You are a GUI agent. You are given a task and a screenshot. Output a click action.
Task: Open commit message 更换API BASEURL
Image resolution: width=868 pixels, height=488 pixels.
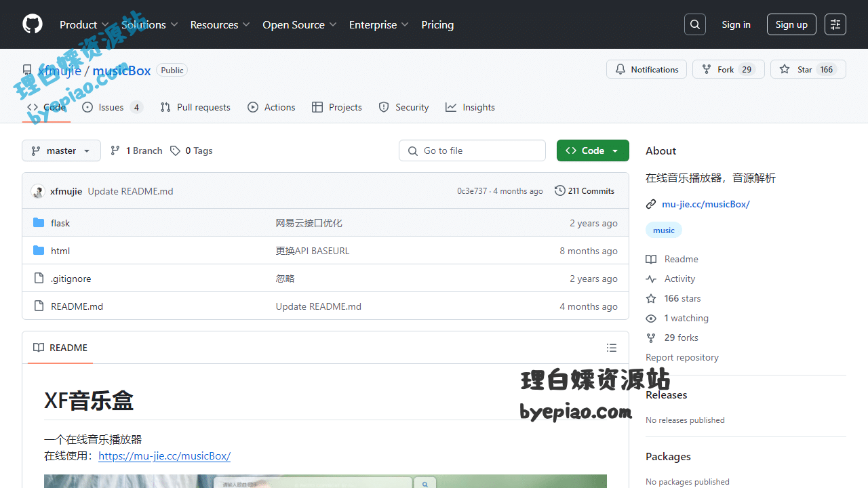point(313,251)
